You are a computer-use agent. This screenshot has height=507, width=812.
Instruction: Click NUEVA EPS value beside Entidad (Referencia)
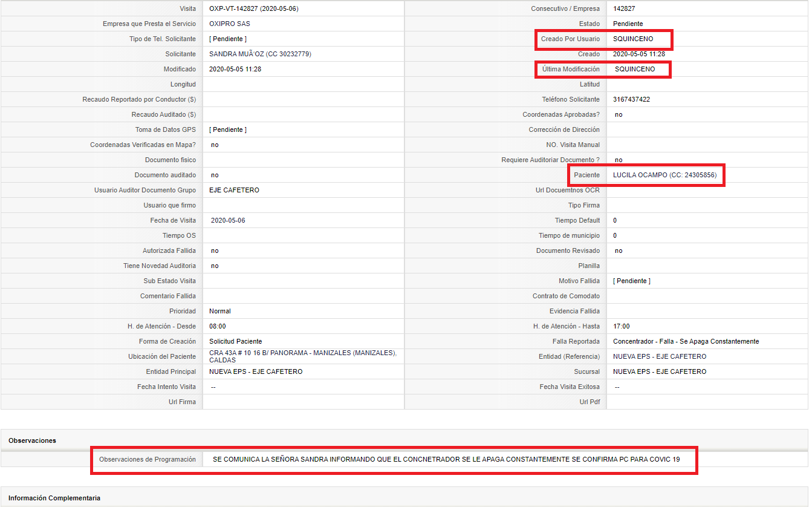click(660, 356)
